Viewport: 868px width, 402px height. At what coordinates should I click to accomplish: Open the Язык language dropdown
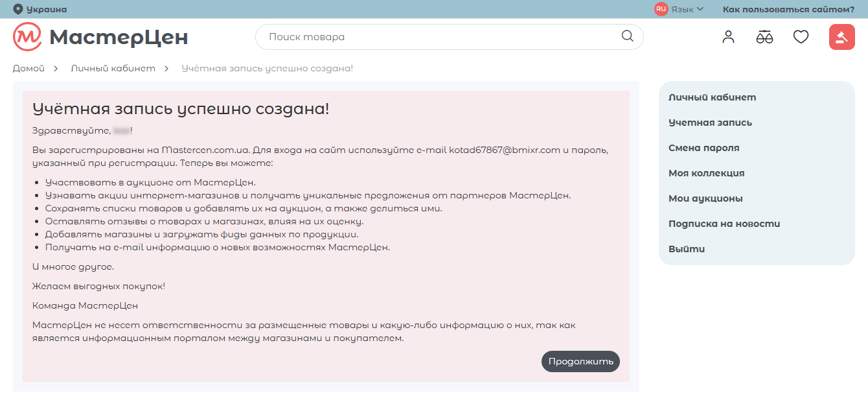[685, 8]
